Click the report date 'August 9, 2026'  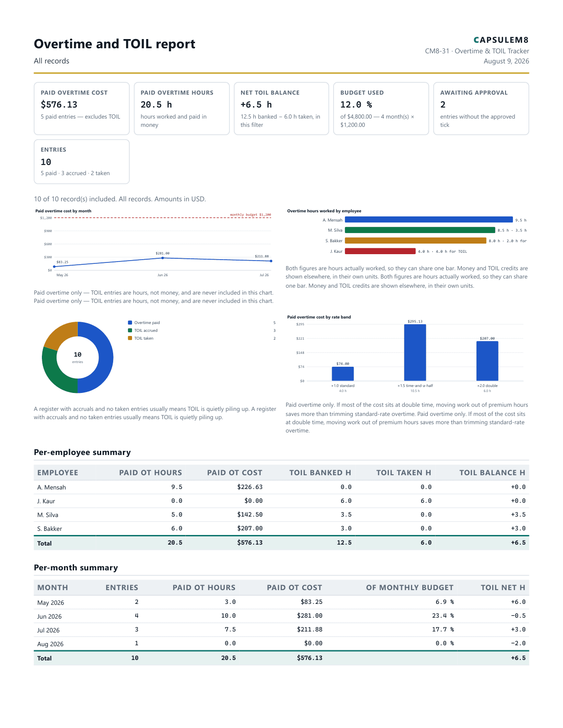coord(506,61)
